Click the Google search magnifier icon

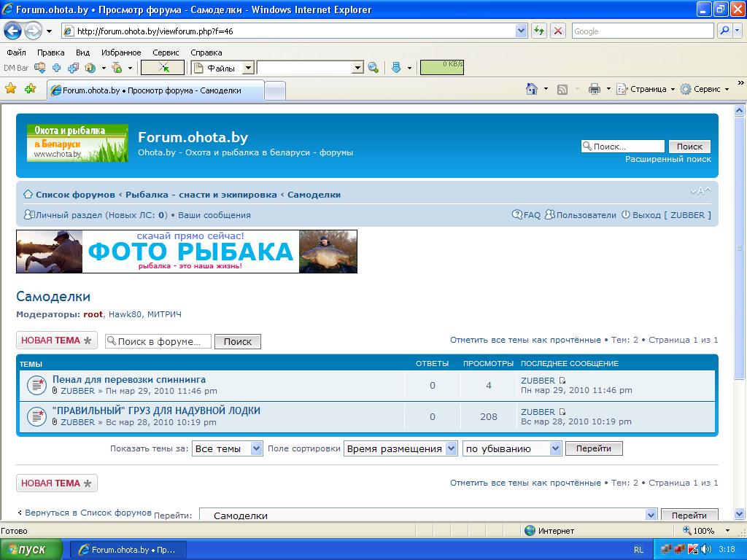coord(724,31)
